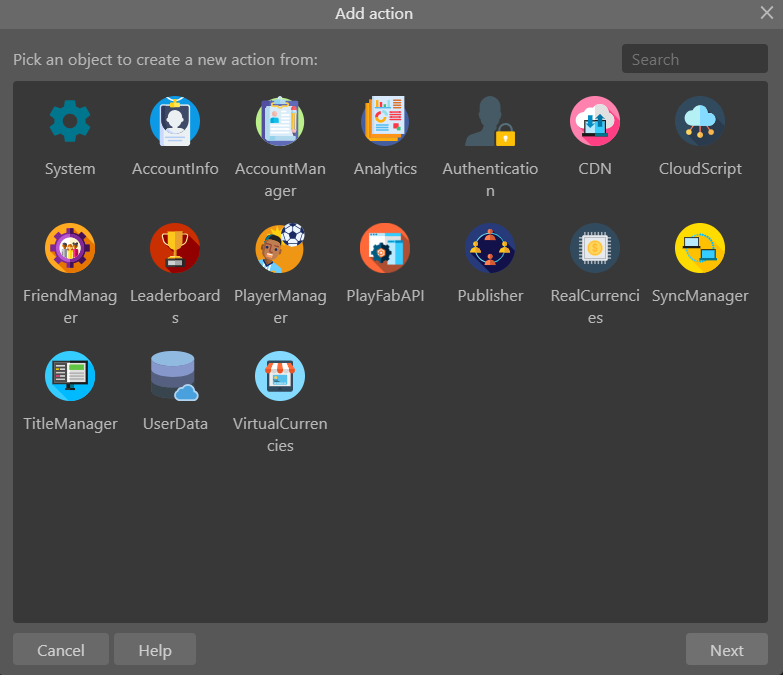Image resolution: width=783 pixels, height=675 pixels.
Task: Pick the Leaderboards trophy icon
Action: click(175, 248)
